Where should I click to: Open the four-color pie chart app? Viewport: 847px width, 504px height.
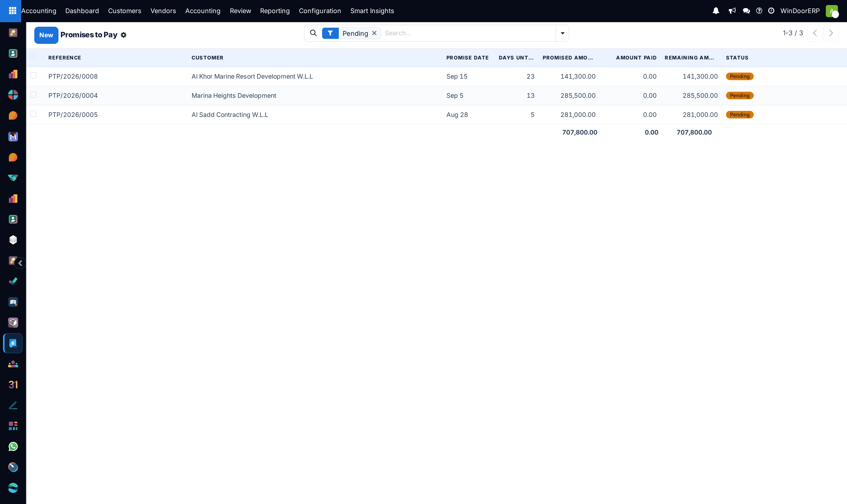pos(13,95)
